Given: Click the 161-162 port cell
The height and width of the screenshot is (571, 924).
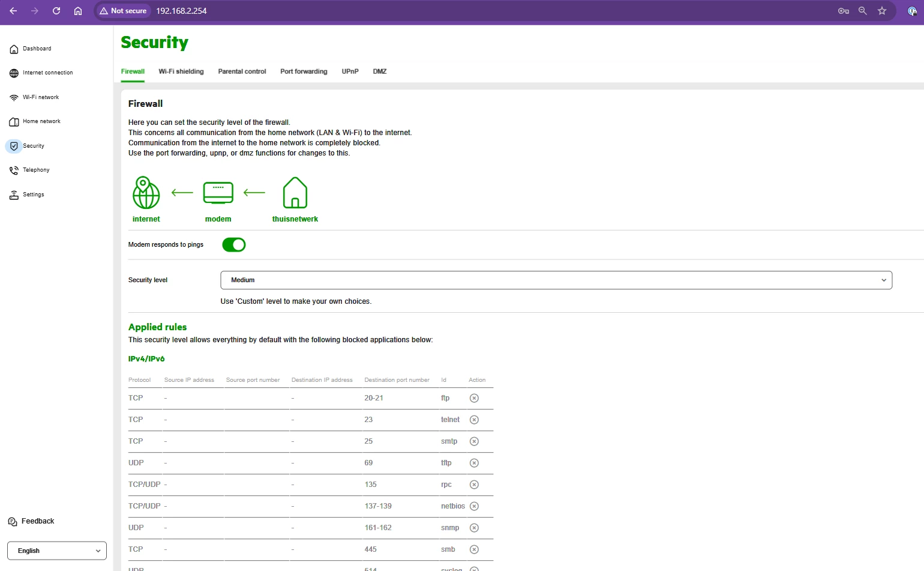Looking at the screenshot, I should click(x=378, y=528).
